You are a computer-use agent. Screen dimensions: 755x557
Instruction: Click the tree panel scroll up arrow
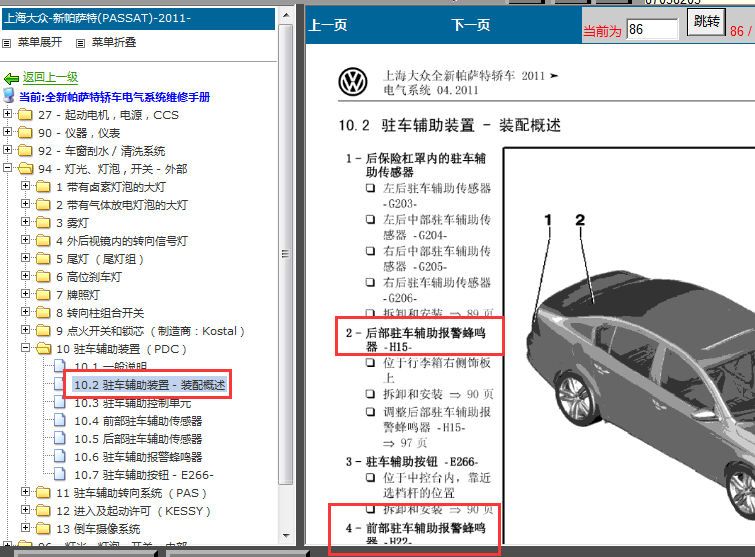pyautogui.click(x=286, y=15)
